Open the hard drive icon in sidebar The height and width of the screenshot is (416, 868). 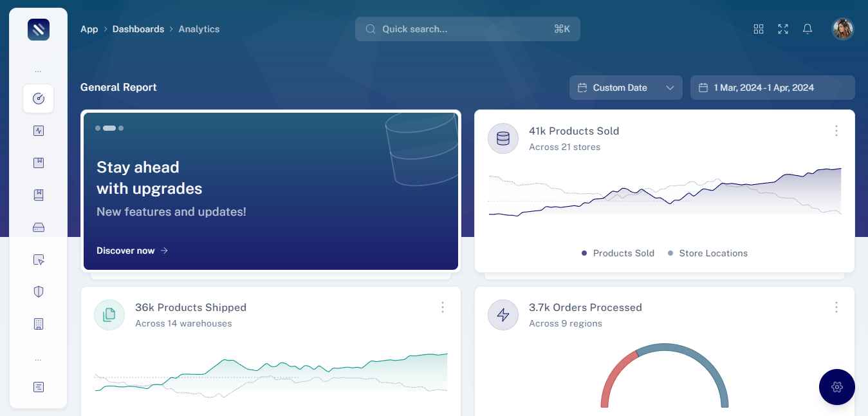[38, 227]
